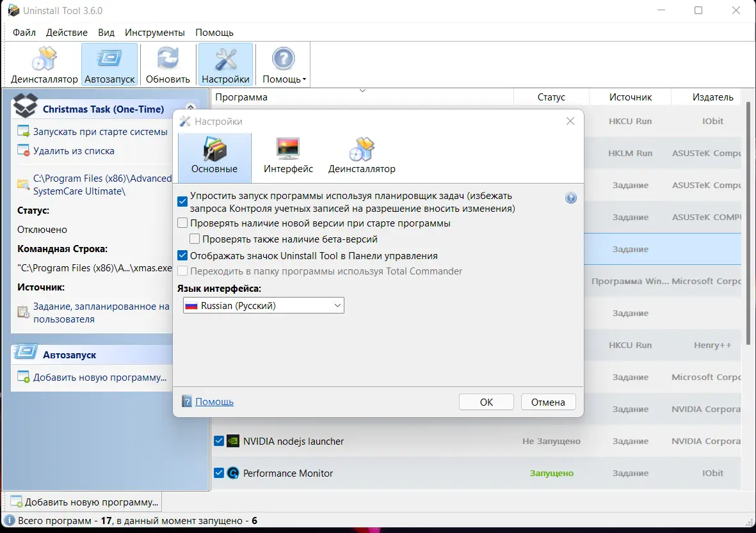Image resolution: width=756 pixels, height=533 pixels.
Task: Click the blue help hint icon in settings
Action: click(571, 198)
